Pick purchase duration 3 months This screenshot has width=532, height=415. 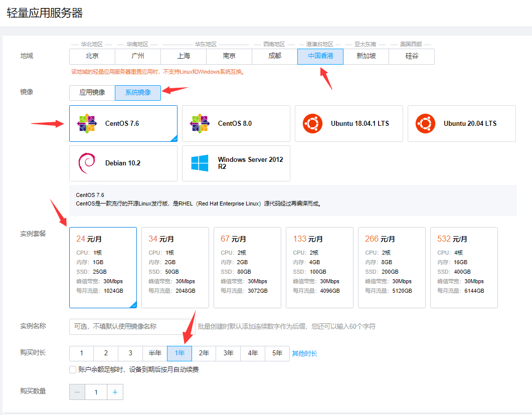[130, 353]
